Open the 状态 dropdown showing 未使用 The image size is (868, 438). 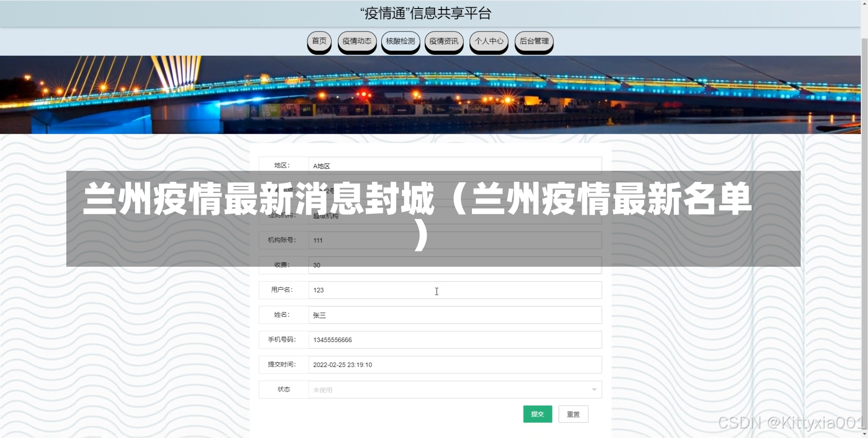[455, 389]
